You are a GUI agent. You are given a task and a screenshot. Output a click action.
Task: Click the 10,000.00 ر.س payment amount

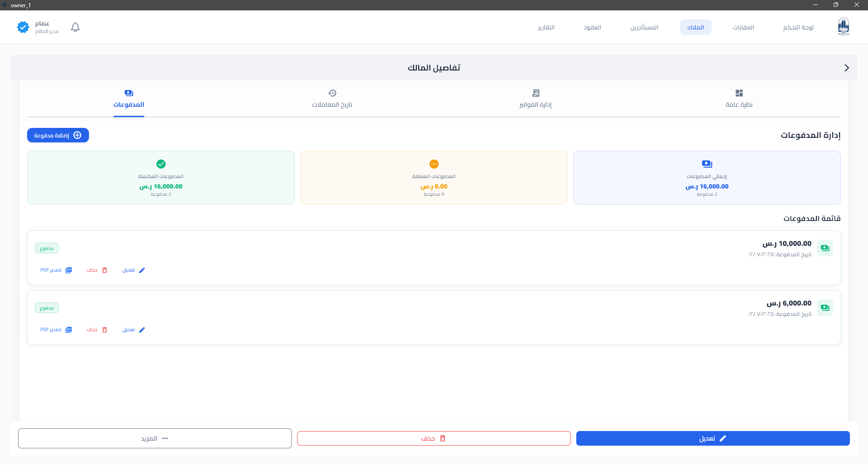[x=787, y=244]
